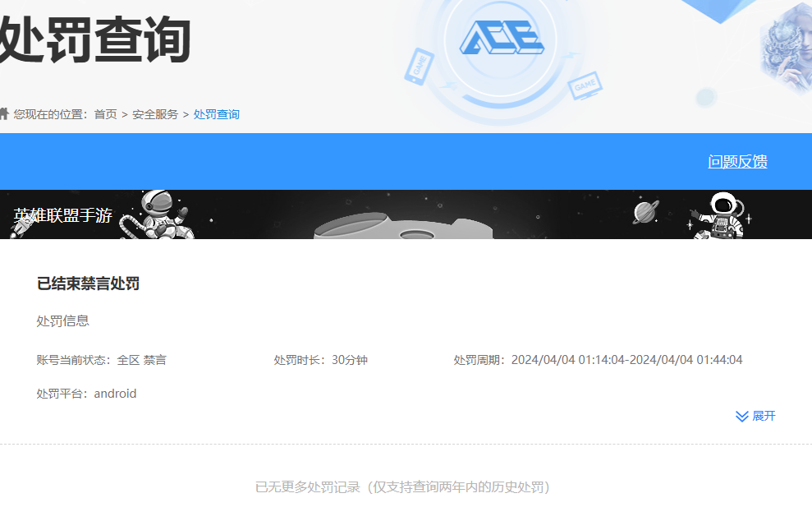Viewport: 812px width, 521px height.
Task: Collapse breadcrumb by selecting 安全服务 entry
Action: [153, 113]
